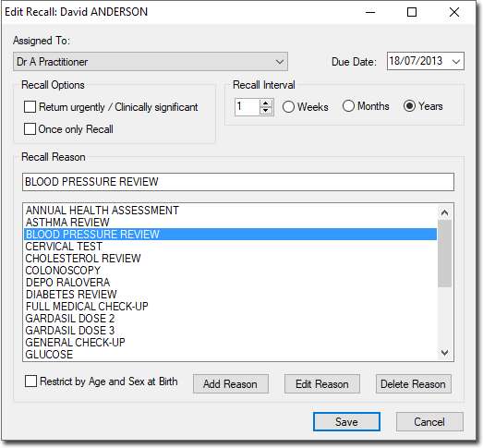Pick DIABETES REVIEW in the list
The width and height of the screenshot is (483, 448).
[230, 295]
